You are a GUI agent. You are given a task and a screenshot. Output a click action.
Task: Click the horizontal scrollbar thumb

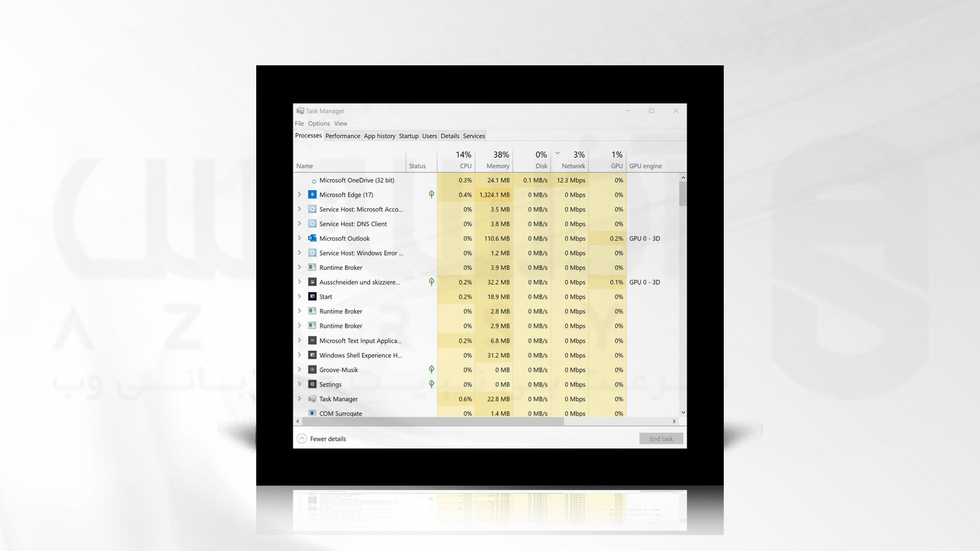click(433, 421)
